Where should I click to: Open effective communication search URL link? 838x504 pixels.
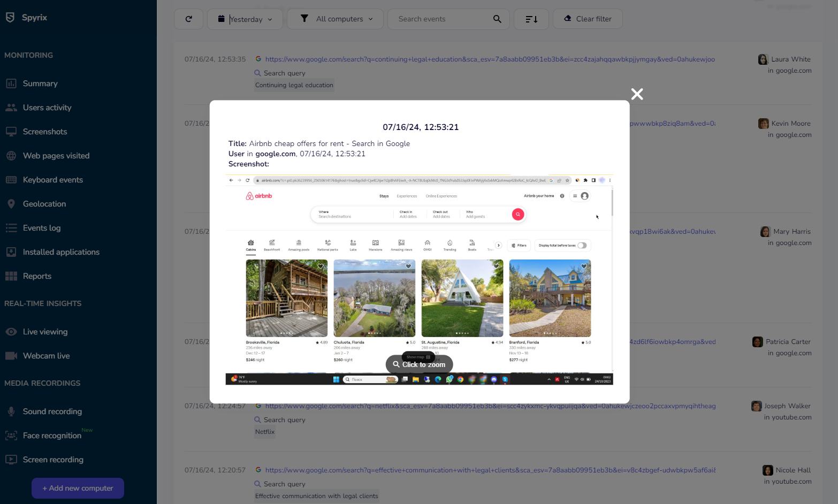pos(490,470)
